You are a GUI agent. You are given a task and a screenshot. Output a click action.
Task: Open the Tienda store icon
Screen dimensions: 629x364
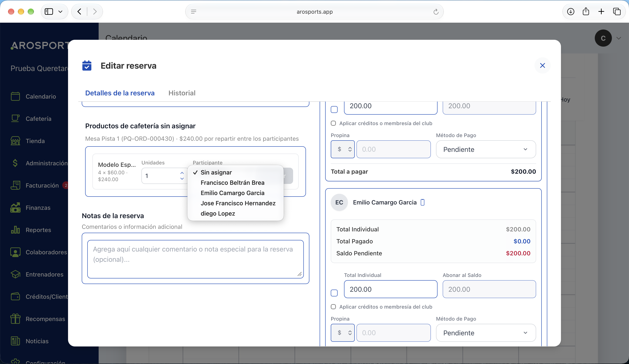pos(15,141)
